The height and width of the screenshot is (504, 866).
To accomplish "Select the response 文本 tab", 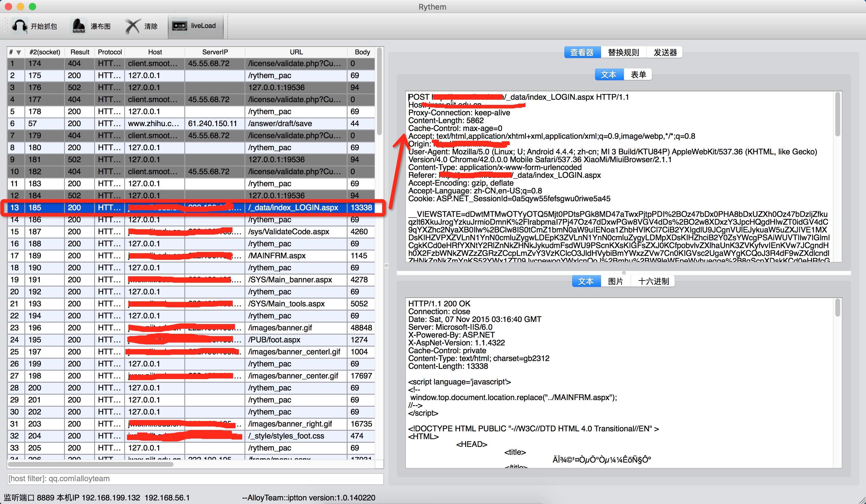I will 585,281.
